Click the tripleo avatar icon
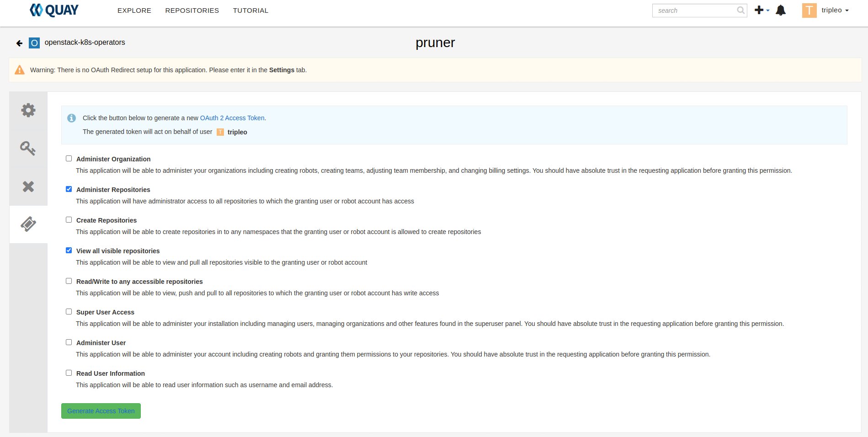The height and width of the screenshot is (437, 868). pos(809,10)
